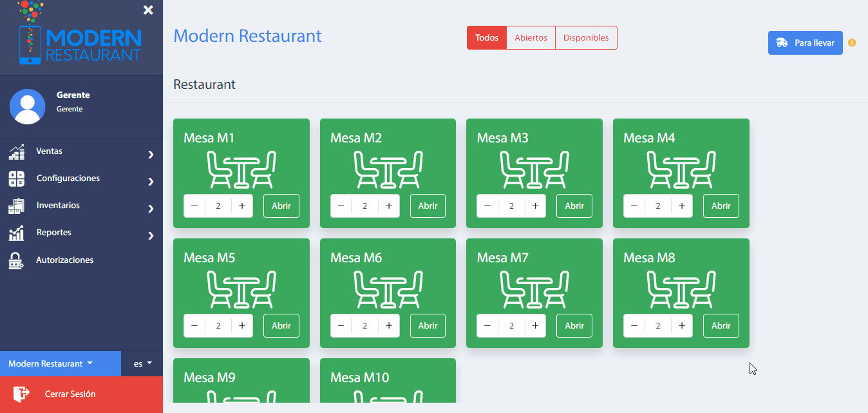Click the Autorizaciones padlock icon
The image size is (868, 413).
[x=16, y=260]
